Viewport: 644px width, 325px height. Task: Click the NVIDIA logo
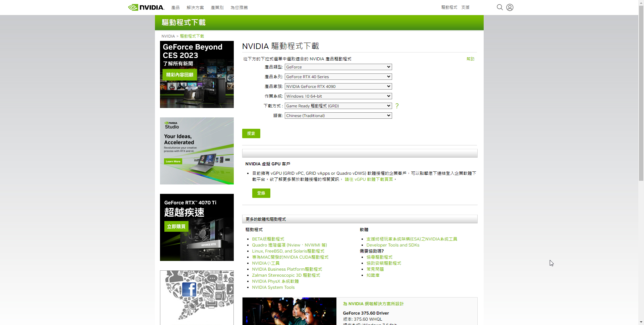[x=146, y=7]
